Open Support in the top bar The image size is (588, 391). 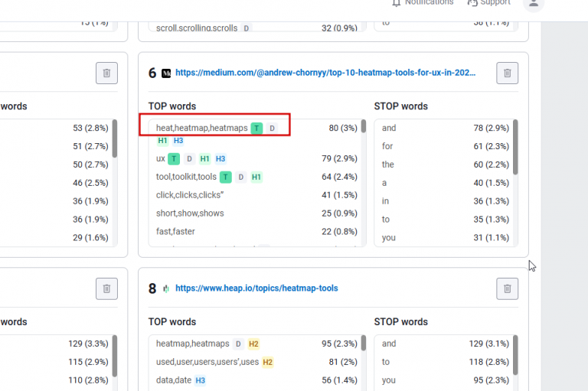pyautogui.click(x=495, y=2)
